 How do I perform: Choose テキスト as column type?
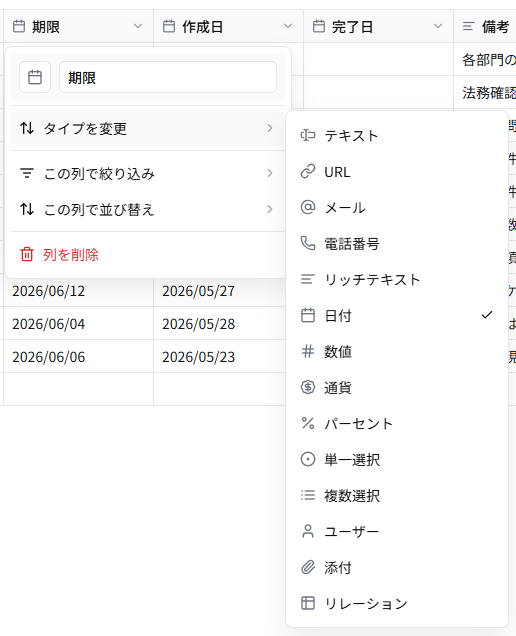tap(397, 135)
